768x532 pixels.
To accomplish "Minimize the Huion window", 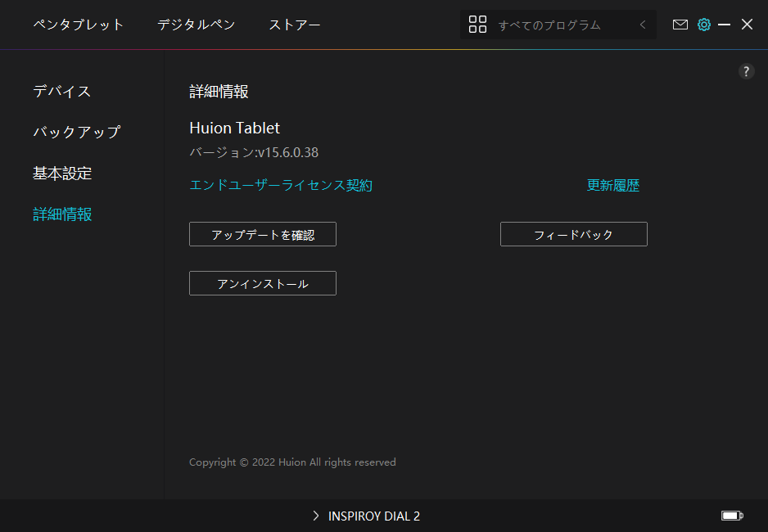I will (724, 25).
